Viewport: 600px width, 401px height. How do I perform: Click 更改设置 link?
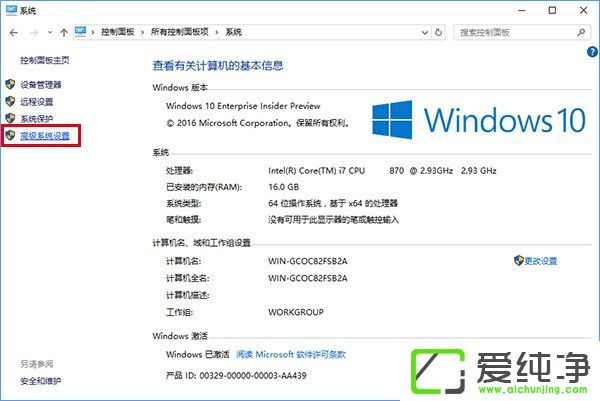[x=541, y=261]
